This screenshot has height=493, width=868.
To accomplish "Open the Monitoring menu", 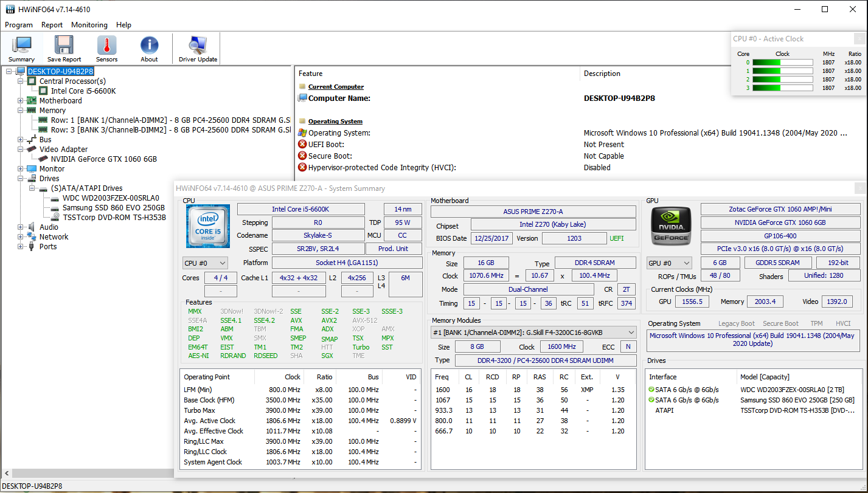I will 89,25.
